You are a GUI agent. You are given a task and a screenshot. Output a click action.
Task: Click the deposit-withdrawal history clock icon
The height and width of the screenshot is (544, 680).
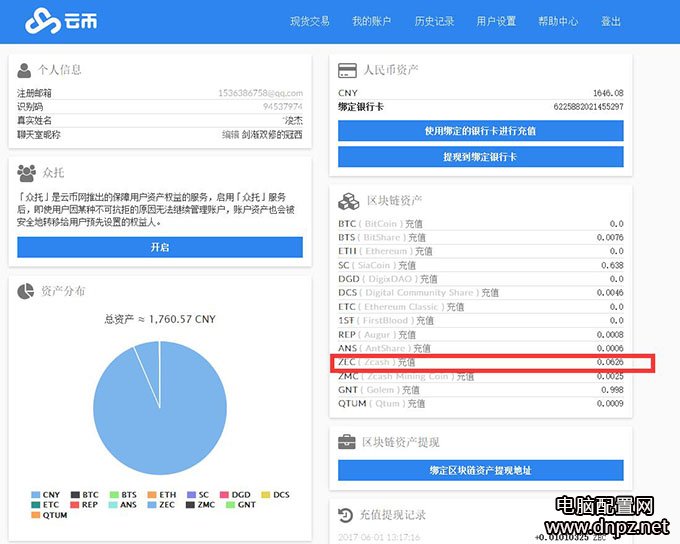(346, 515)
